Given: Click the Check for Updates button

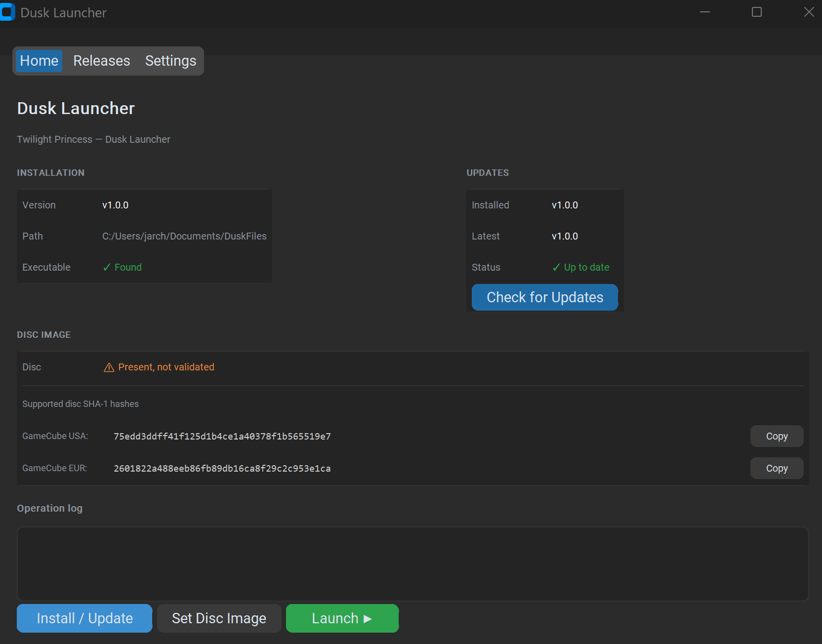Looking at the screenshot, I should coord(545,297).
